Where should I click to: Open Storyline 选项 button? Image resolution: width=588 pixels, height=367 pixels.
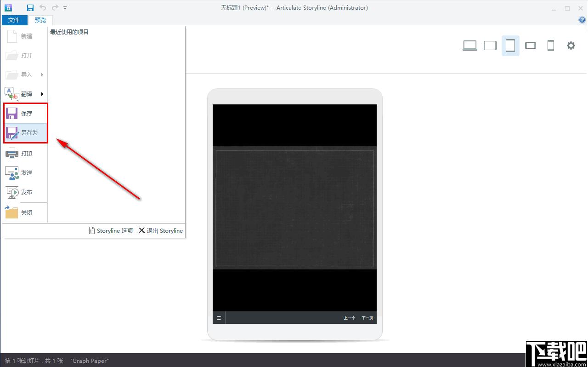[111, 230]
